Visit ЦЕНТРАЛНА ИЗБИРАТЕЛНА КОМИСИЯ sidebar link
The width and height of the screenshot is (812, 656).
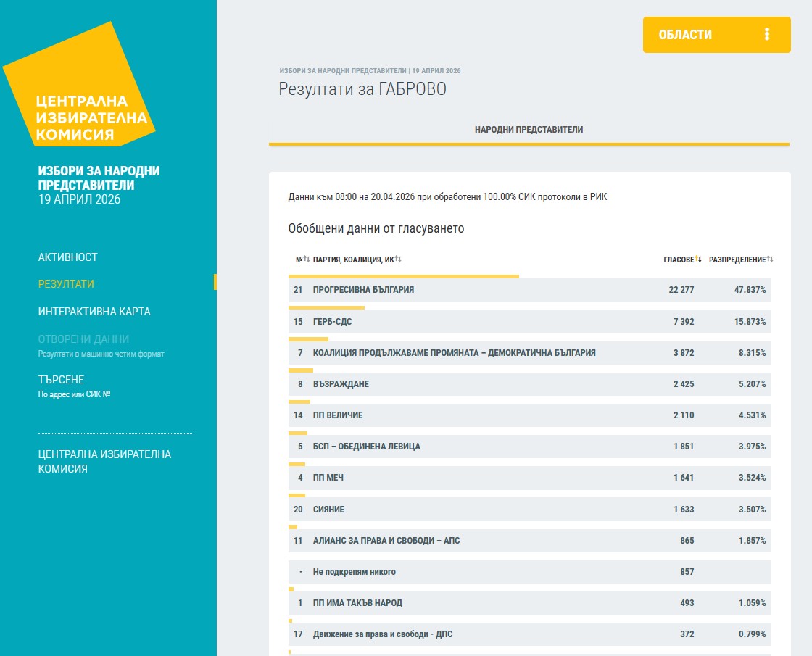tap(104, 461)
